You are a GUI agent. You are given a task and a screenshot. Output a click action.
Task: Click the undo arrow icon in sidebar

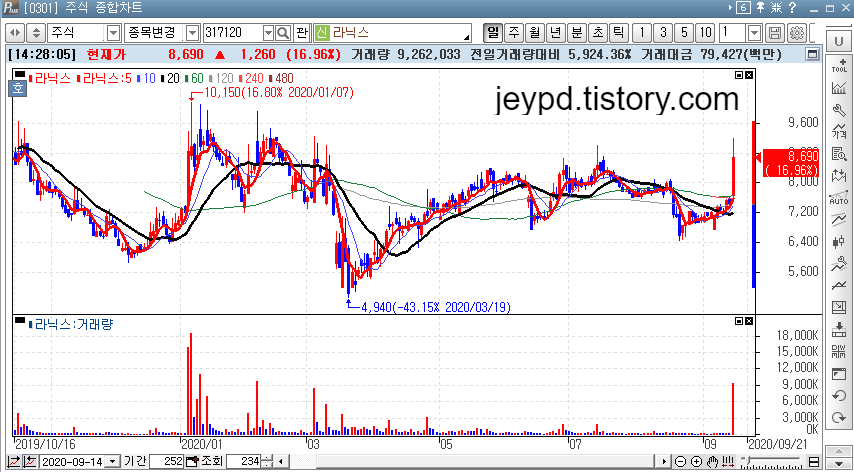pos(839,396)
